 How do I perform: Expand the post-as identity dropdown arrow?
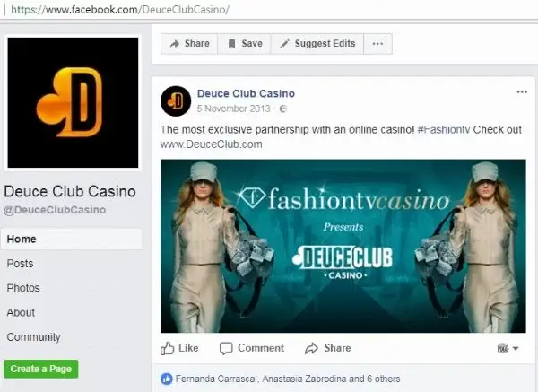click(x=516, y=348)
